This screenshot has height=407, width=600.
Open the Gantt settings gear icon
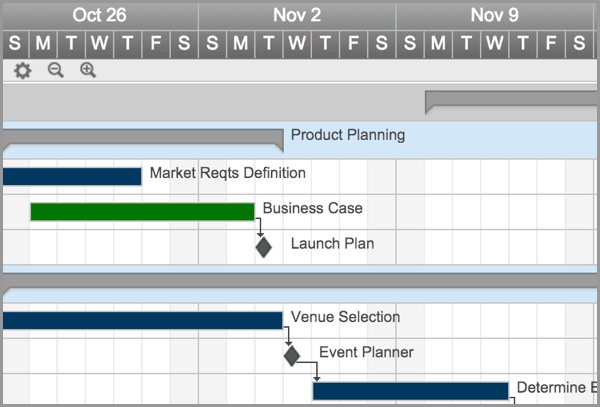[23, 71]
